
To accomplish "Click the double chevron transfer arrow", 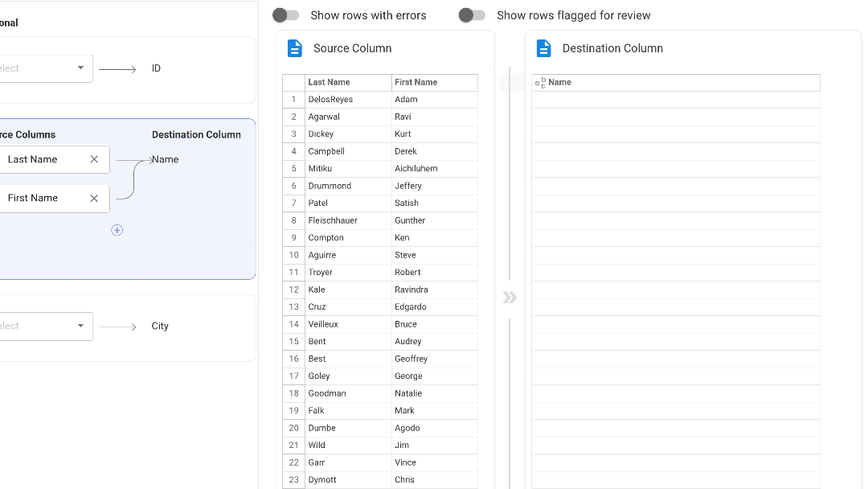I will point(510,298).
